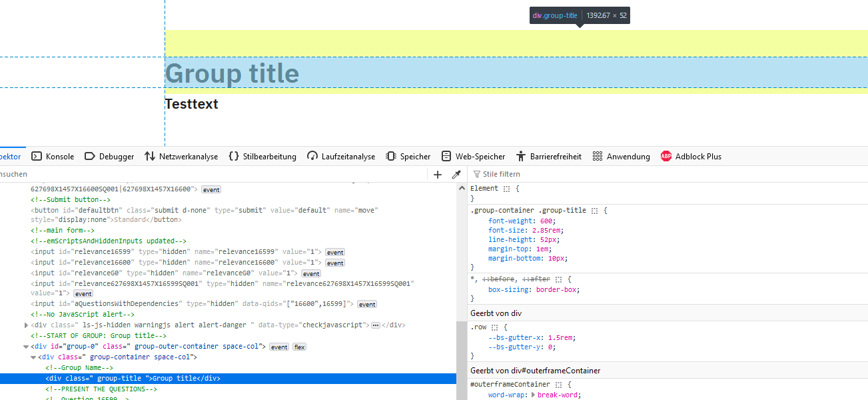Click the Stilbearbeitung curly braces icon

[x=233, y=157]
